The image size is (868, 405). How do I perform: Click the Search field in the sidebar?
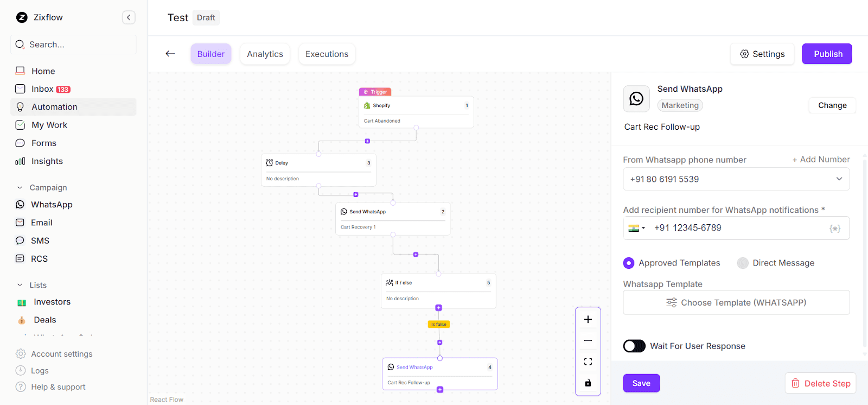click(73, 45)
